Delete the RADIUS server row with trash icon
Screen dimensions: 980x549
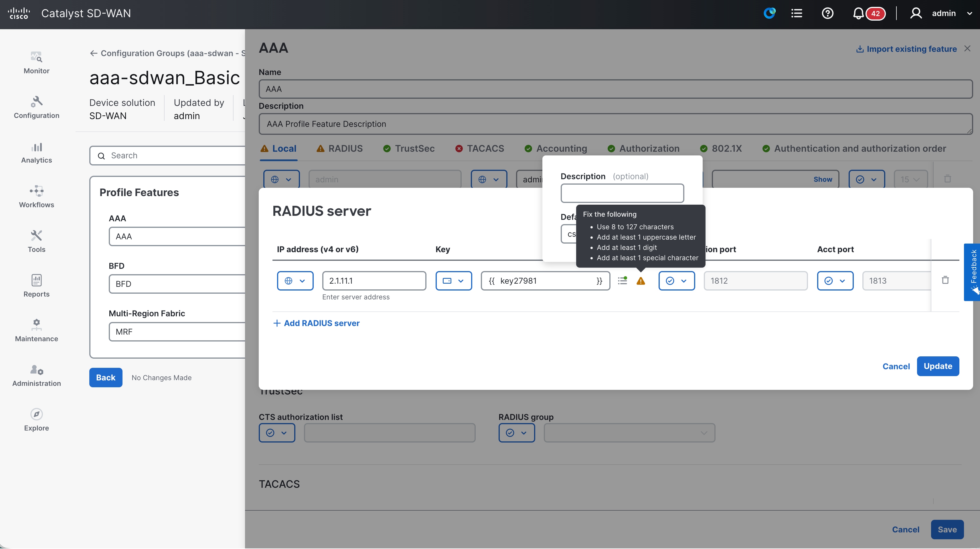tap(945, 281)
